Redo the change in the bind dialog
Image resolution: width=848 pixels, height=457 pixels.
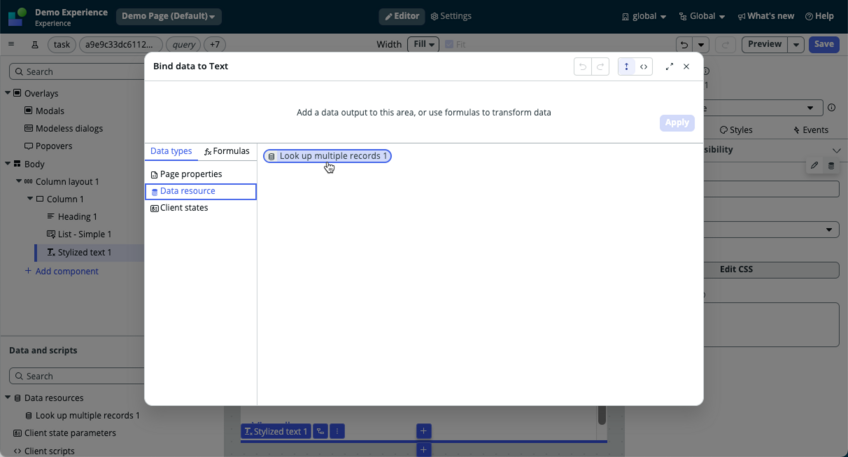pos(600,67)
